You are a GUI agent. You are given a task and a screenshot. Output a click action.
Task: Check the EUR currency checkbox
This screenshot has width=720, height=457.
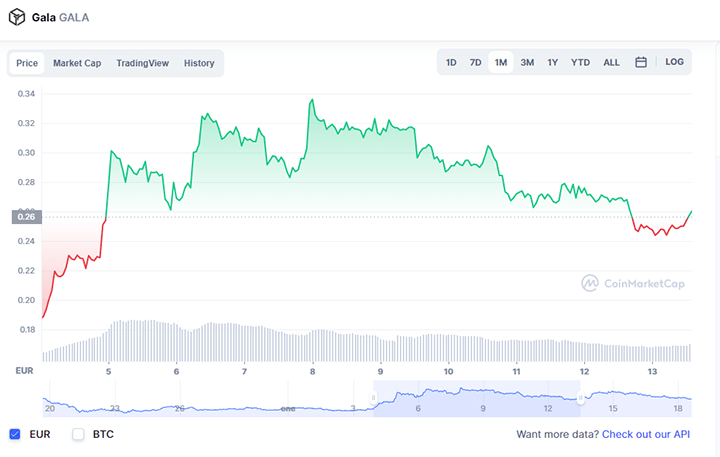tap(15, 434)
